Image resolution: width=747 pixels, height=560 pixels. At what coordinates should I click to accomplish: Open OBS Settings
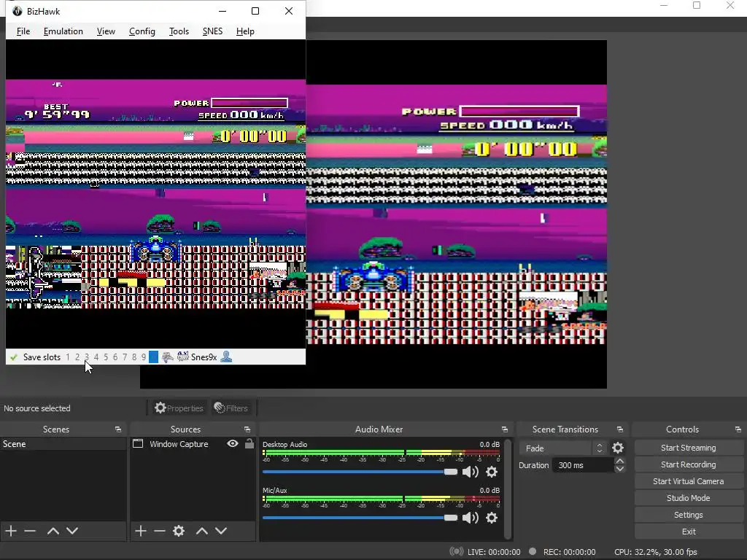[x=689, y=515]
